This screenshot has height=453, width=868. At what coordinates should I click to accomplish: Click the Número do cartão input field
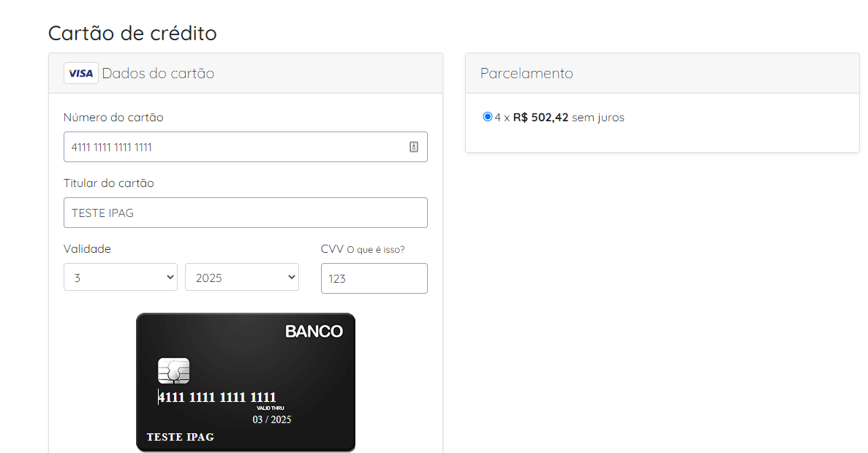pos(245,147)
